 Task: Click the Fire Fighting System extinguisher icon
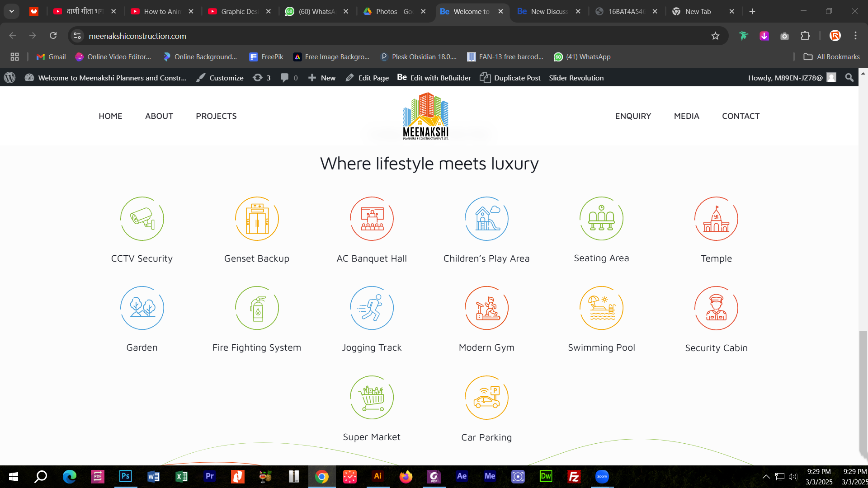pos(257,308)
